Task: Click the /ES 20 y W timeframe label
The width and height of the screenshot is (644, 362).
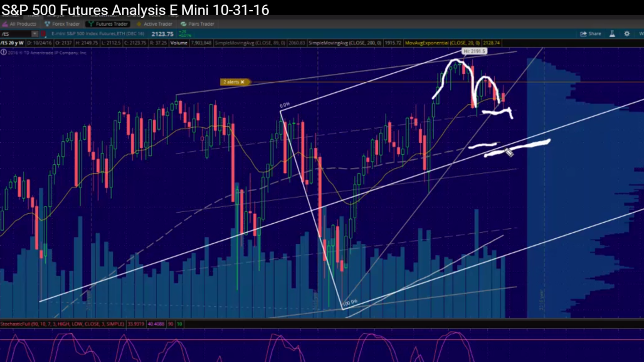Action: click(x=12, y=43)
